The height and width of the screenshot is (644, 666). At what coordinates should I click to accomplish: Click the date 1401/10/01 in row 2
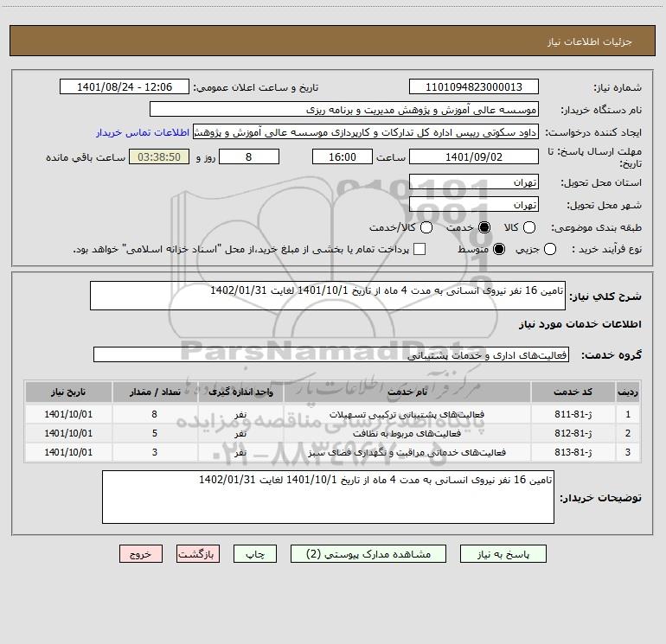[x=68, y=433]
